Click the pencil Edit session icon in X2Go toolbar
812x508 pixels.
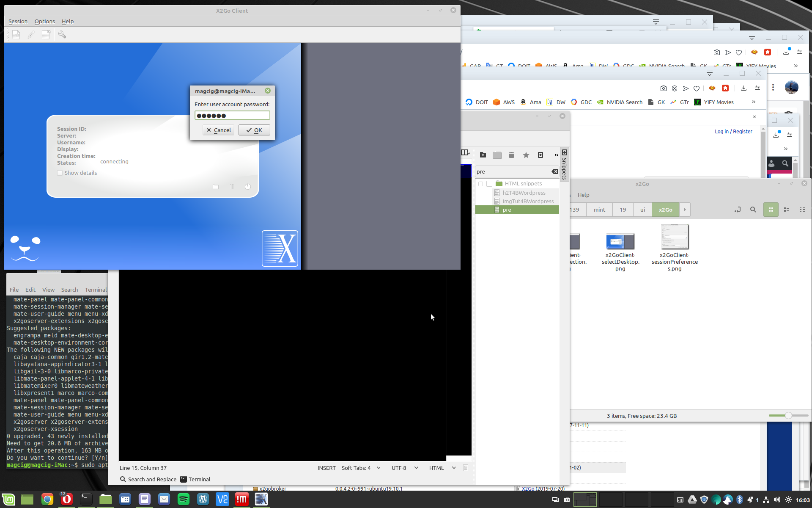[x=31, y=35]
